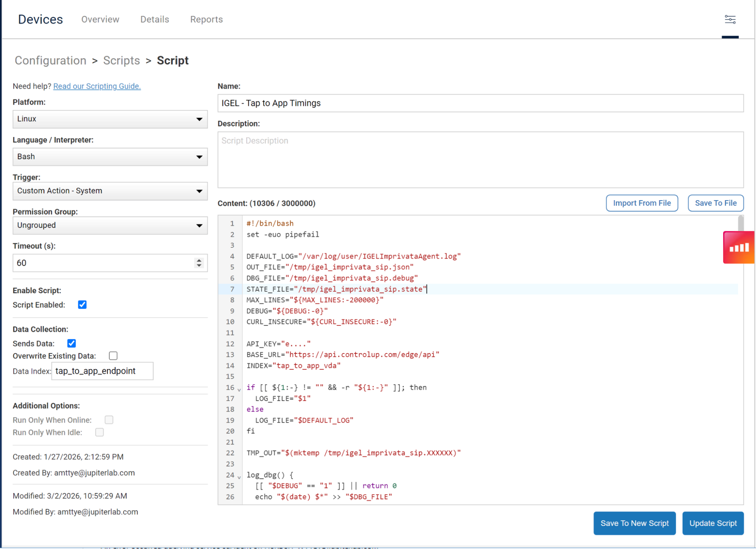Viewport: 756px width, 549px height.
Task: Open the settings sliders icon top right
Action: [730, 20]
